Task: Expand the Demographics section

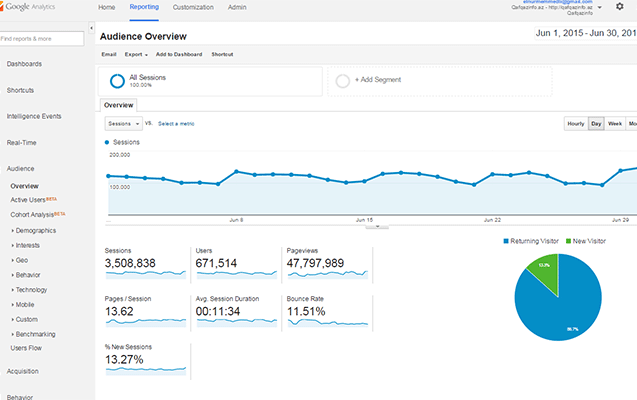Action: [34, 231]
